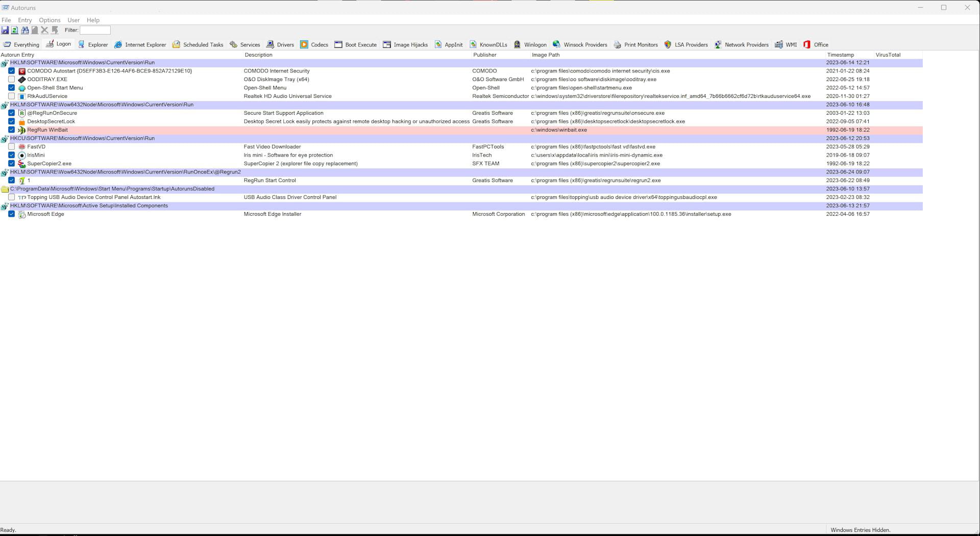
Task: Select the Active Setup\Installed Components key row
Action: pos(461,206)
